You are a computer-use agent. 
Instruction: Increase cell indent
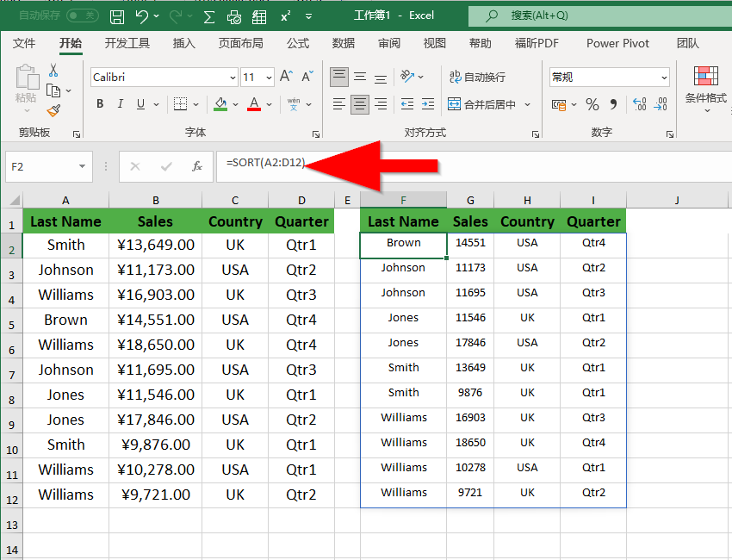pos(428,104)
